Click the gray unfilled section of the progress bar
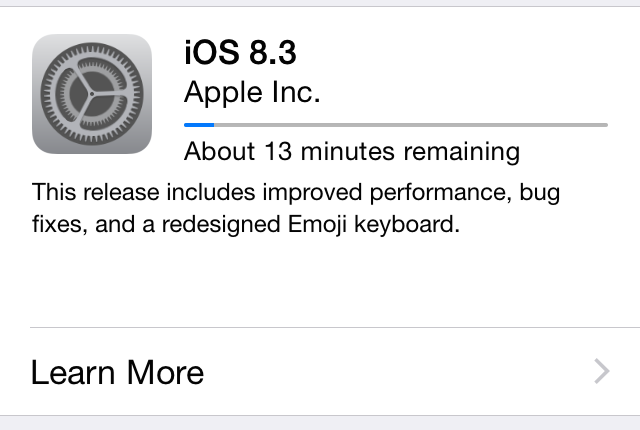The width and height of the screenshot is (640, 430). click(x=411, y=125)
